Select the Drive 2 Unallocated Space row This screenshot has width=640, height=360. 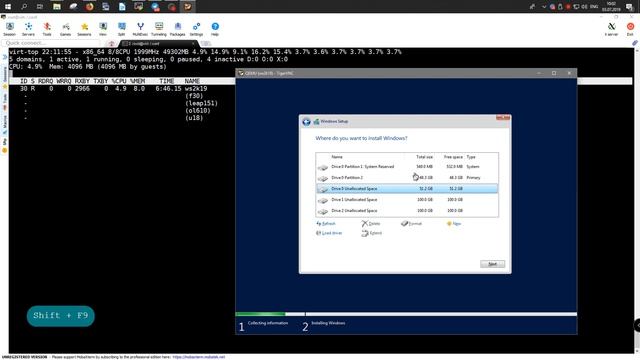tap(407, 211)
